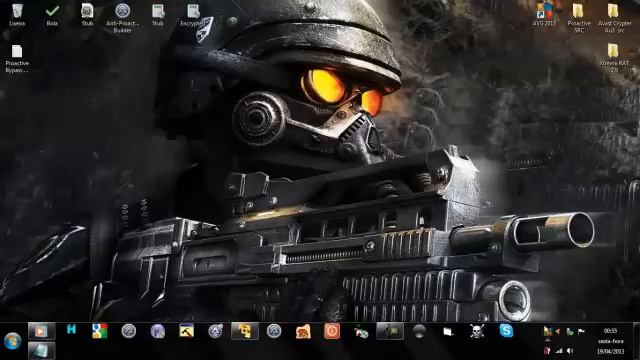Open the two-people messenger taskbar icon
640x360 pixels.
(x=361, y=332)
